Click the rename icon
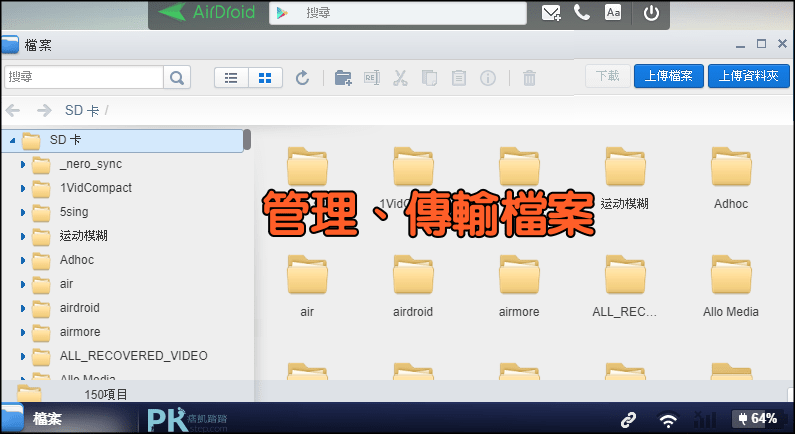The height and width of the screenshot is (434, 795). pos(372,78)
